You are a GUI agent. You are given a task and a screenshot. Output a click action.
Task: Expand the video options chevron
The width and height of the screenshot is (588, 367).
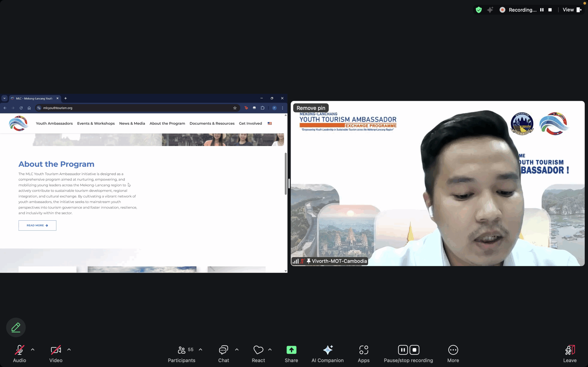click(69, 350)
